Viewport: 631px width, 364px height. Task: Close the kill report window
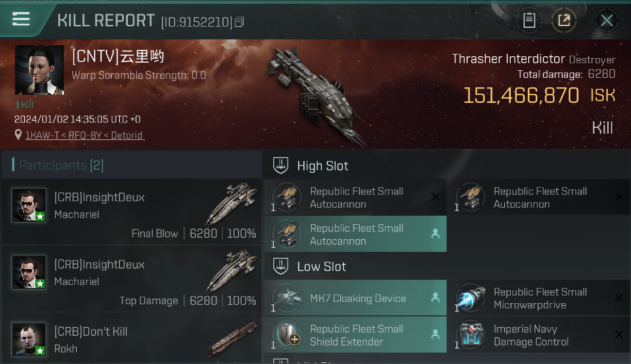click(607, 20)
